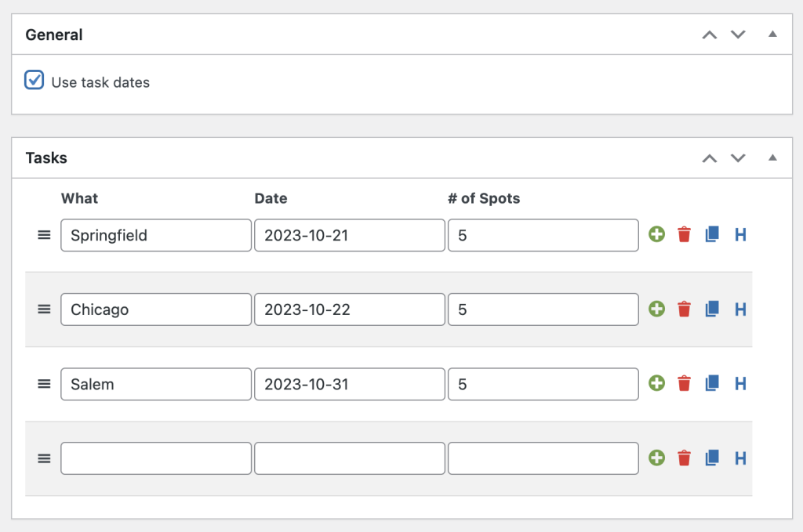Click the Date column header
803x532 pixels.
pos(271,198)
